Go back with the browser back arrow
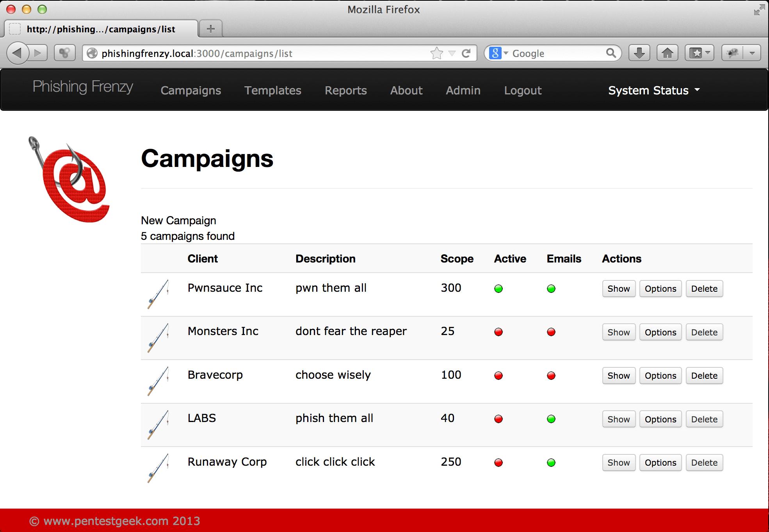 tap(18, 53)
